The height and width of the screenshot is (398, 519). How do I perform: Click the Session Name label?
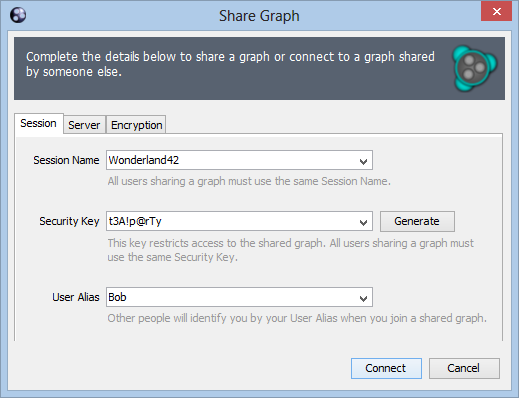tap(66, 160)
